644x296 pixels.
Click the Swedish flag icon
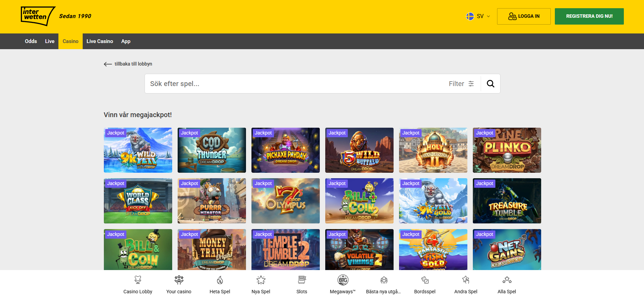coord(470,16)
